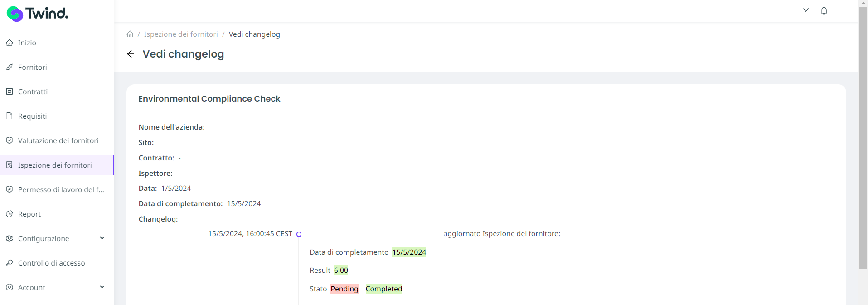
Task: Click the Sito label
Action: click(x=146, y=143)
